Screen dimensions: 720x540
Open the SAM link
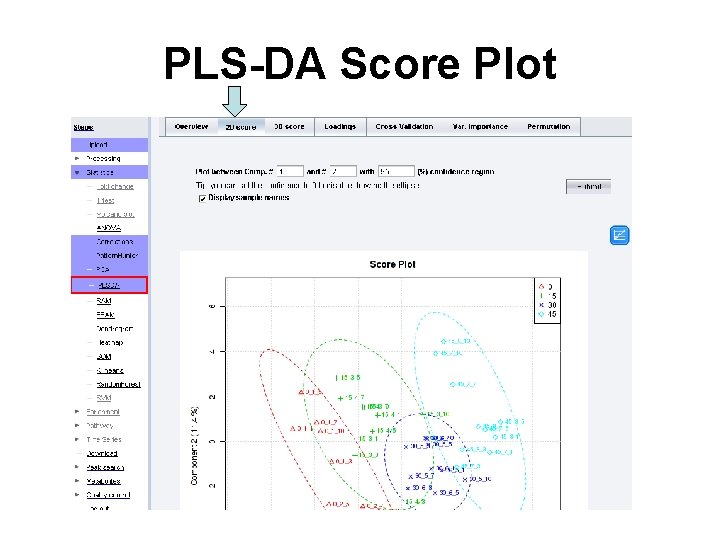point(104,301)
